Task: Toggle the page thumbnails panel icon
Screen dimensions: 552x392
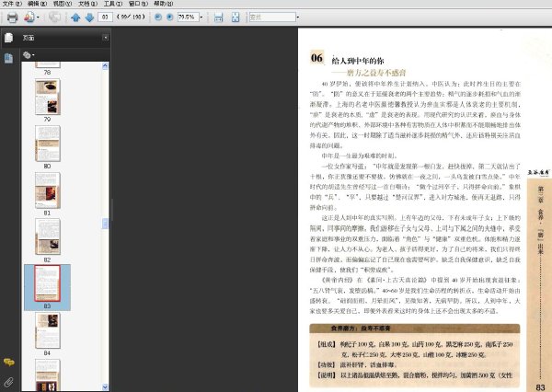Action: (9, 58)
